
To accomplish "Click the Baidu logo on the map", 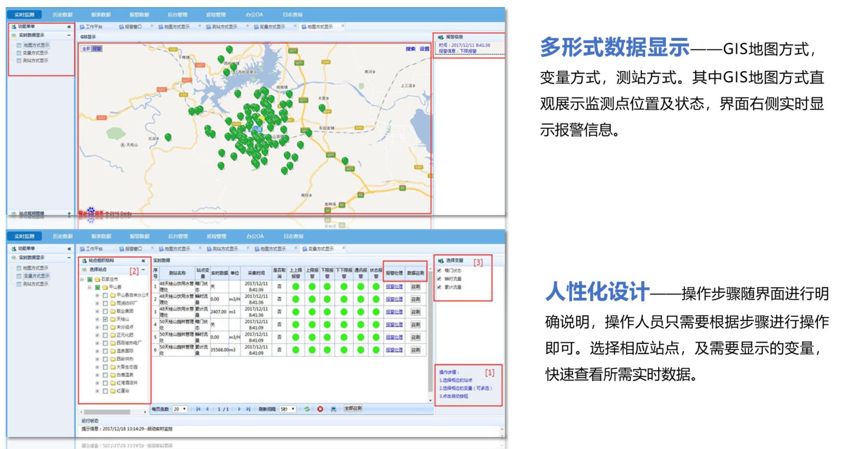I will 91,213.
